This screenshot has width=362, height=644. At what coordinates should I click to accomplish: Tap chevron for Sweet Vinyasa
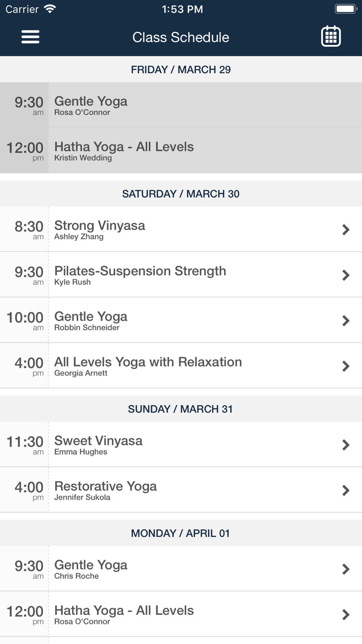(346, 445)
